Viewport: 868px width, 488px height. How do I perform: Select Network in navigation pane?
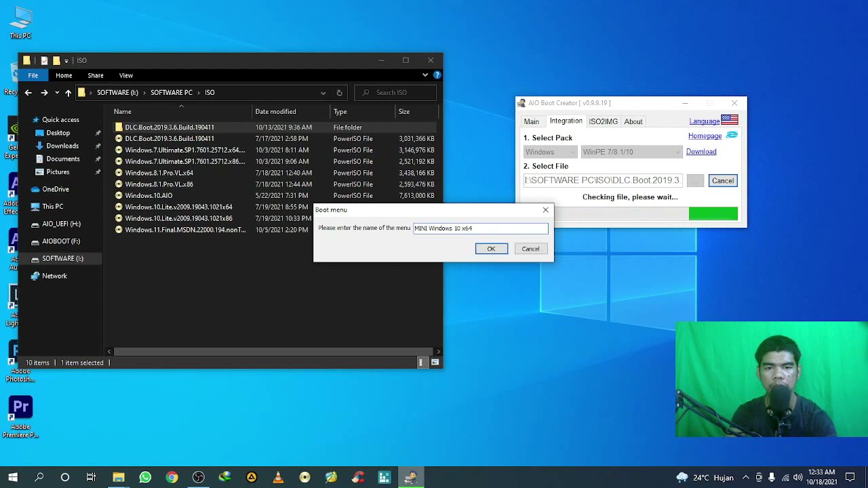tap(54, 276)
